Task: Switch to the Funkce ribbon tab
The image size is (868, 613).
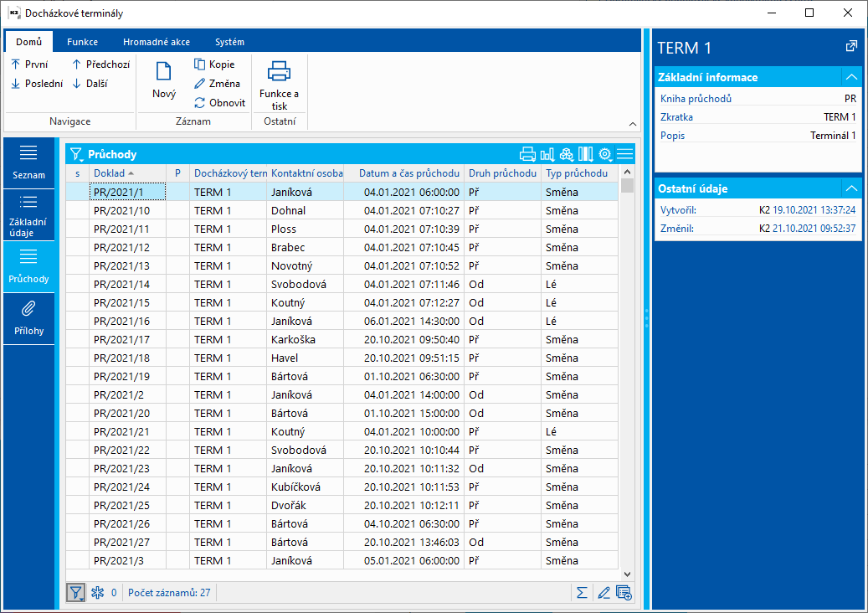Action: [x=82, y=42]
